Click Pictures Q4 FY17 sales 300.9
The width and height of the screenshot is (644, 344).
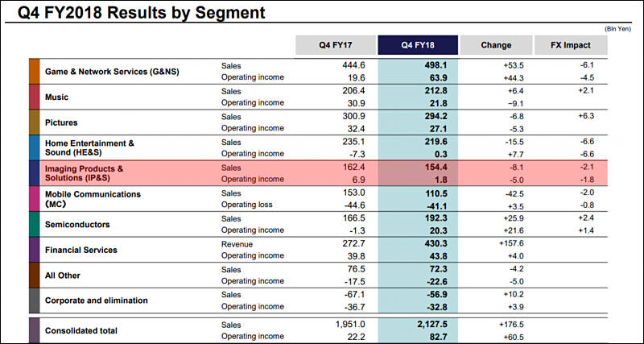353,116
